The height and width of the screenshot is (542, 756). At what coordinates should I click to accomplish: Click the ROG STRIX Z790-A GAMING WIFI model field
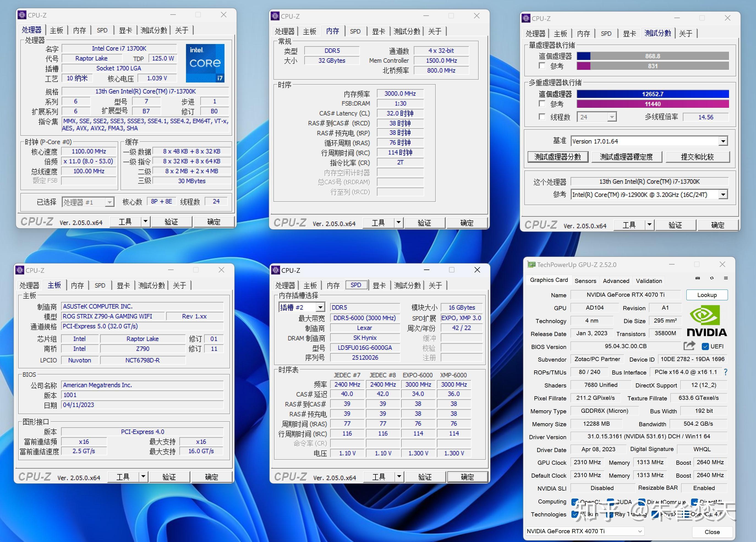click(113, 316)
